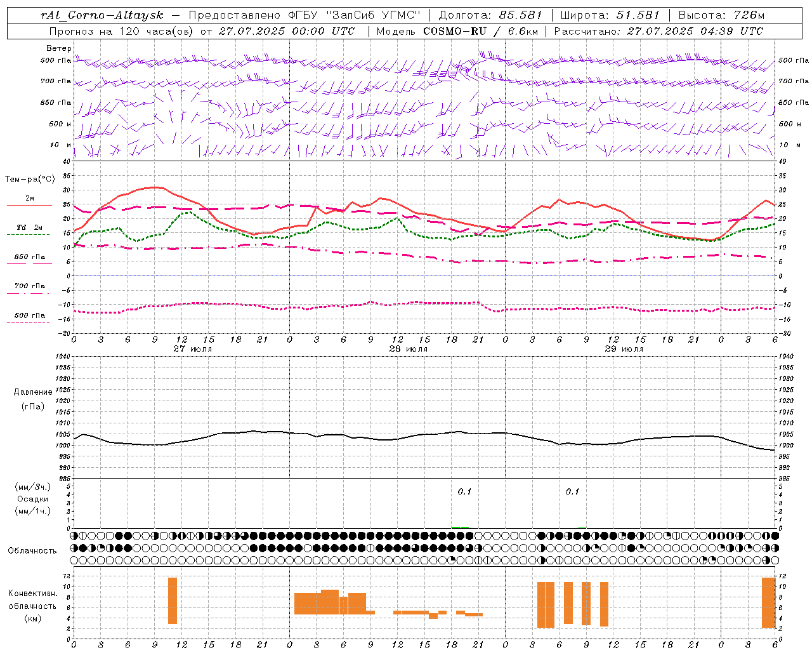
Task: Click the (мм/1ч.) precipitation unit label
Action: pyautogui.click(x=33, y=511)
